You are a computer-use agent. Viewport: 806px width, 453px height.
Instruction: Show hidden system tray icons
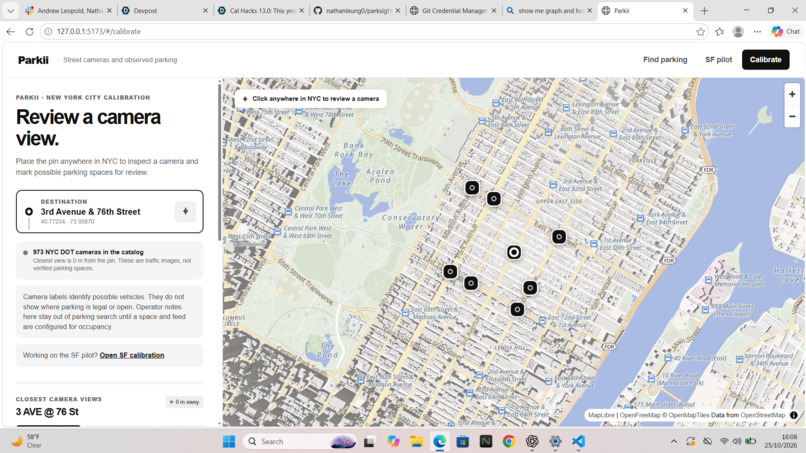pos(673,441)
